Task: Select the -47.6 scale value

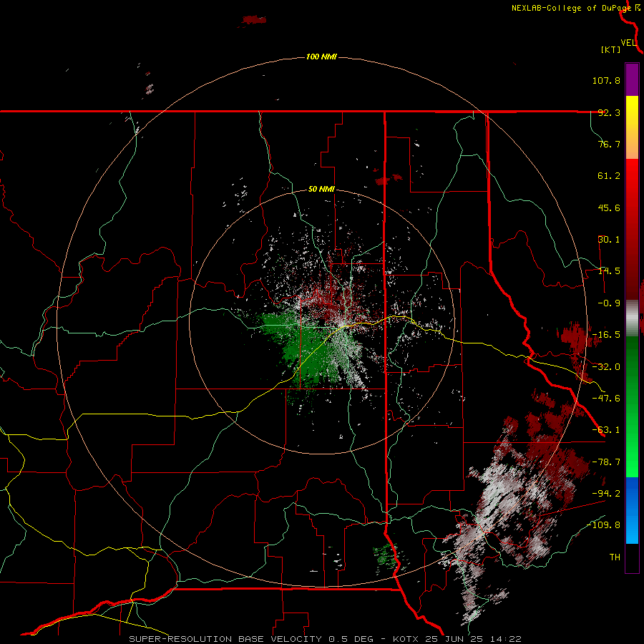Action: (x=606, y=399)
